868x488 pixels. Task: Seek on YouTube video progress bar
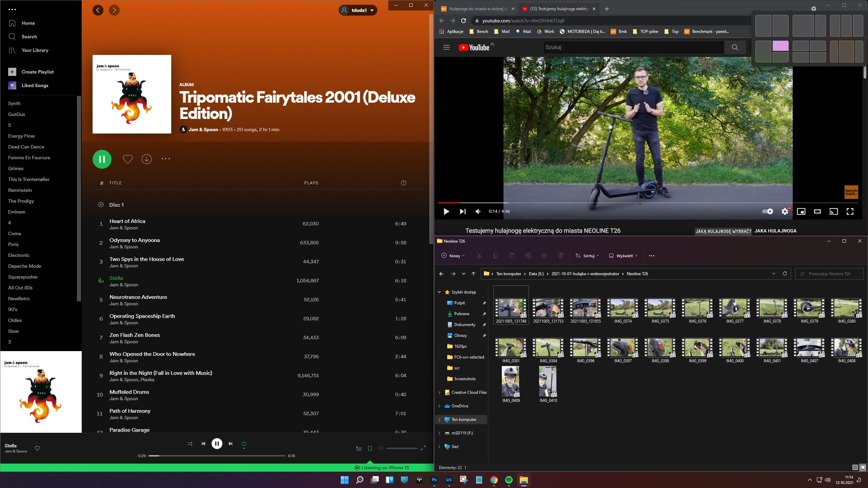point(648,203)
